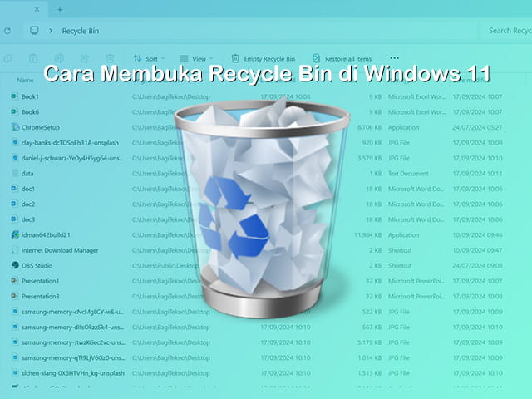
Task: Select samsung-memory-dIfsOkzzSk4-uns... file
Action: (x=72, y=327)
